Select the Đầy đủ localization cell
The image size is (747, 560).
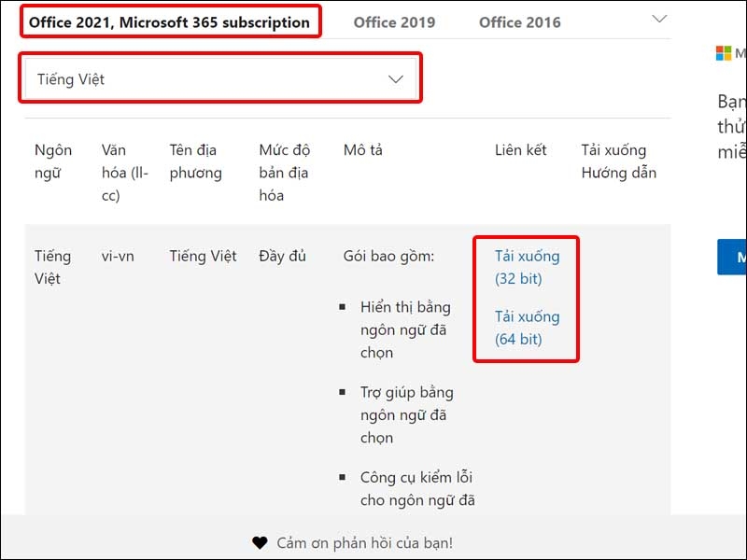[x=282, y=256]
